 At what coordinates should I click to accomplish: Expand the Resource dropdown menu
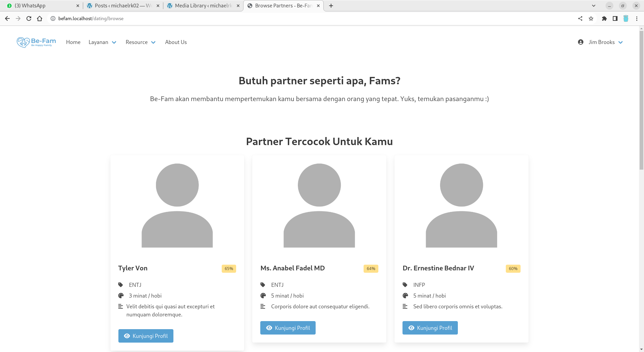pyautogui.click(x=141, y=42)
